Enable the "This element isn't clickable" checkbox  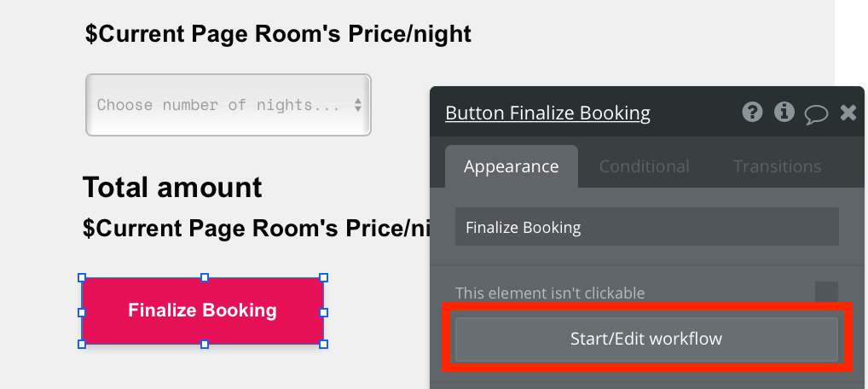pyautogui.click(x=826, y=293)
